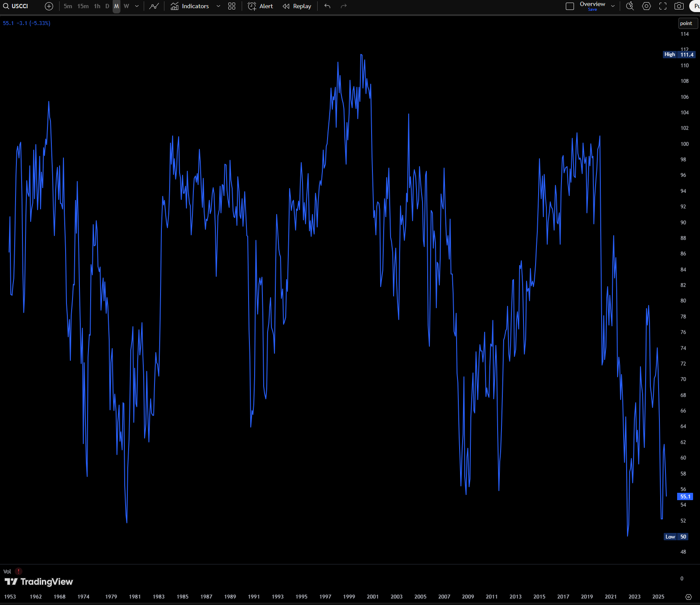Redo the chart action
This screenshot has width=700, height=605.
pos(344,6)
